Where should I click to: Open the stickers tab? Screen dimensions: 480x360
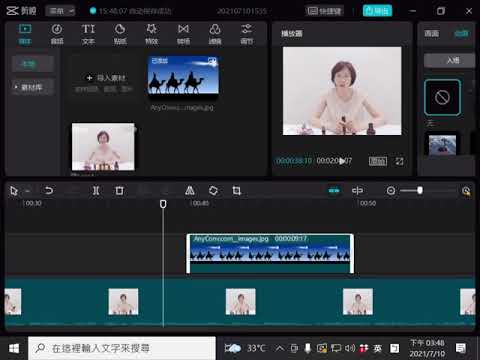(x=120, y=34)
